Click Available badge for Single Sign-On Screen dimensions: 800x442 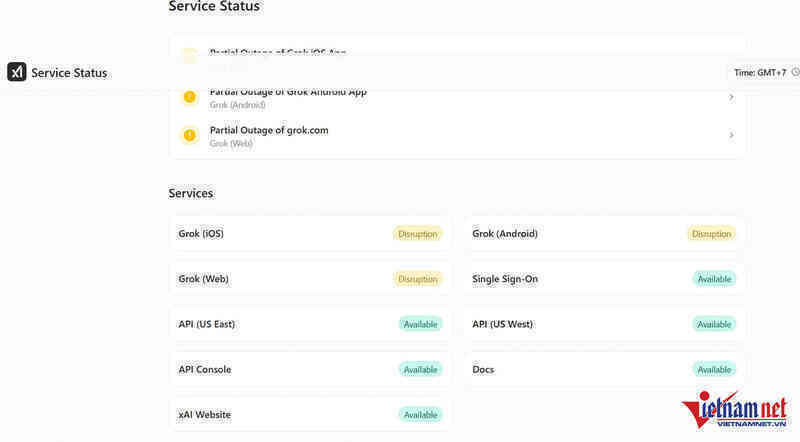[714, 279]
